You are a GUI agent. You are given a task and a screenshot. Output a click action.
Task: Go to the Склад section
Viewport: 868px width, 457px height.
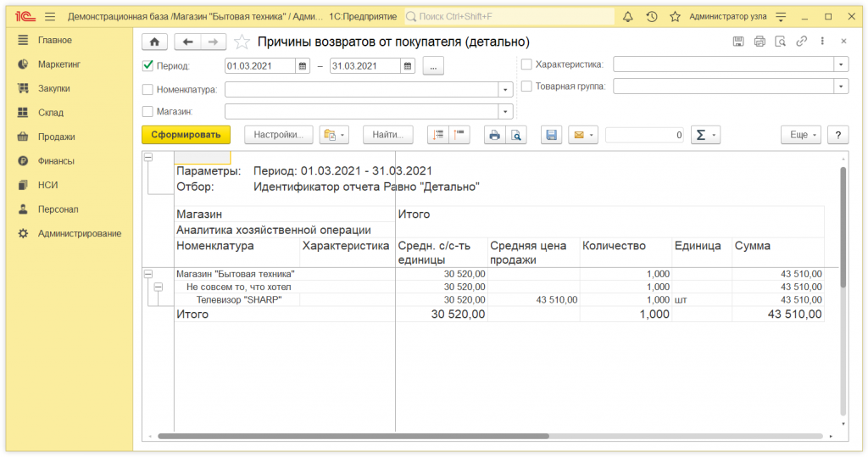[x=50, y=113]
